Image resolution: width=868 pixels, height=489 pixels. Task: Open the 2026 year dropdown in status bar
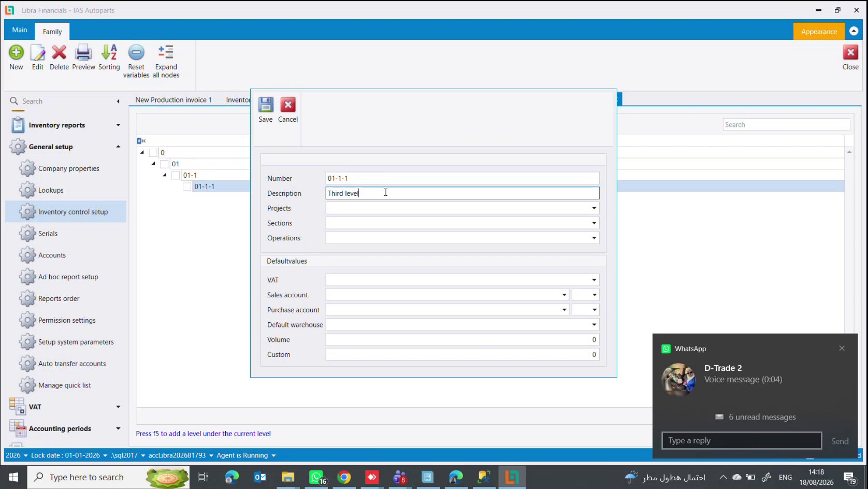pos(17,456)
